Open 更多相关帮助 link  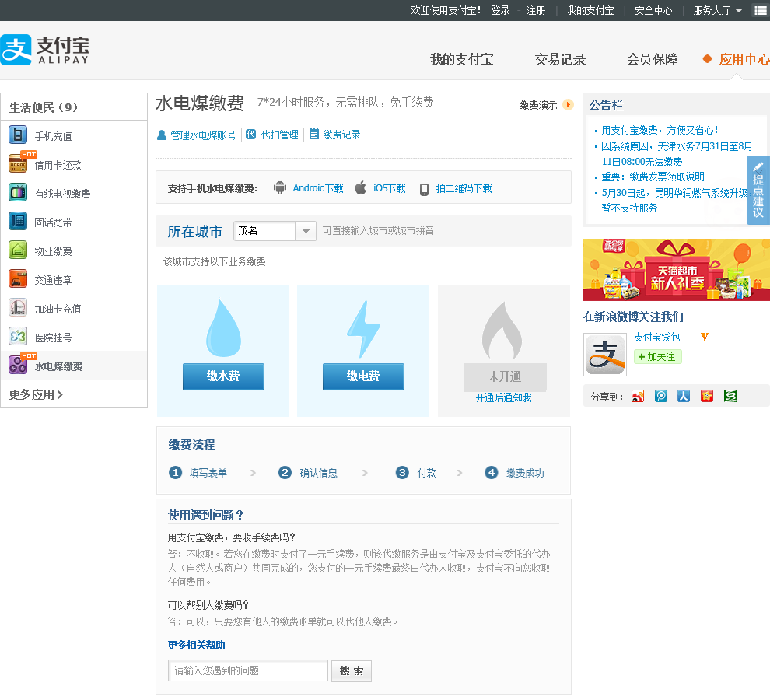click(196, 645)
